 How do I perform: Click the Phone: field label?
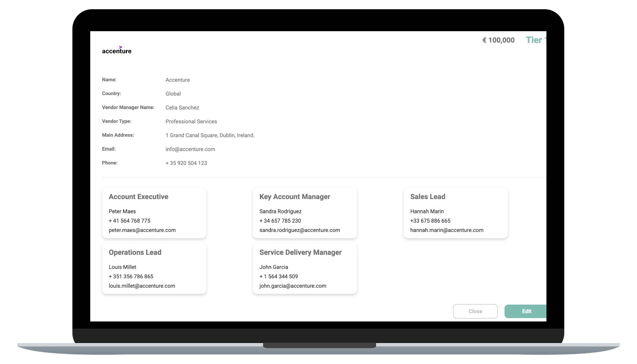click(110, 163)
